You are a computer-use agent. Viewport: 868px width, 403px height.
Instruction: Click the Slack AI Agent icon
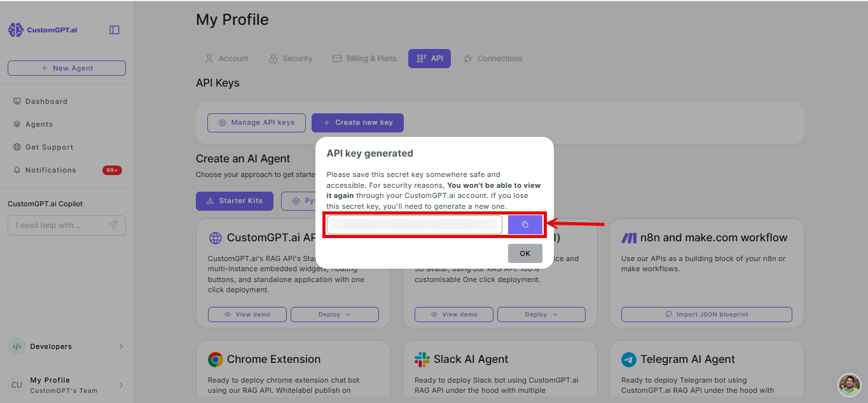click(x=422, y=360)
